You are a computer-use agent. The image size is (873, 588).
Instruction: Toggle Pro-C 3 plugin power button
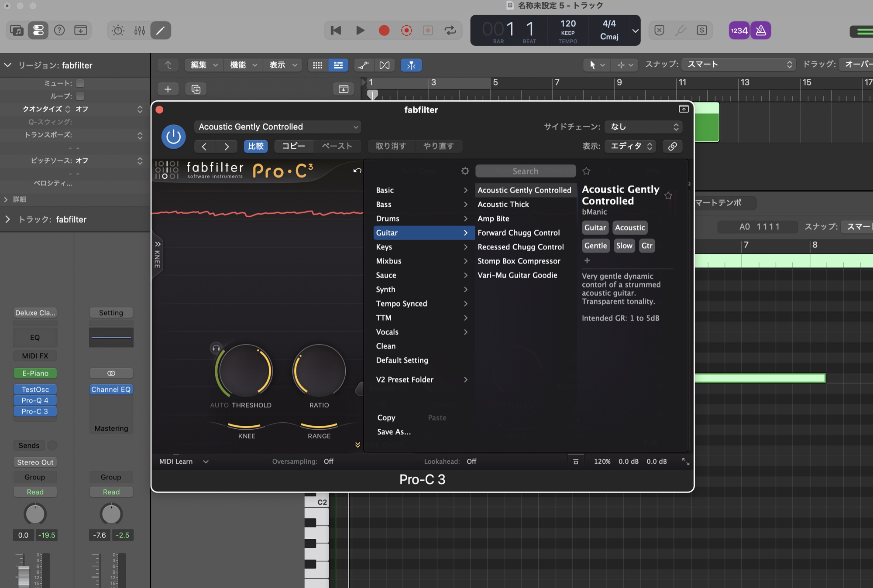click(173, 137)
